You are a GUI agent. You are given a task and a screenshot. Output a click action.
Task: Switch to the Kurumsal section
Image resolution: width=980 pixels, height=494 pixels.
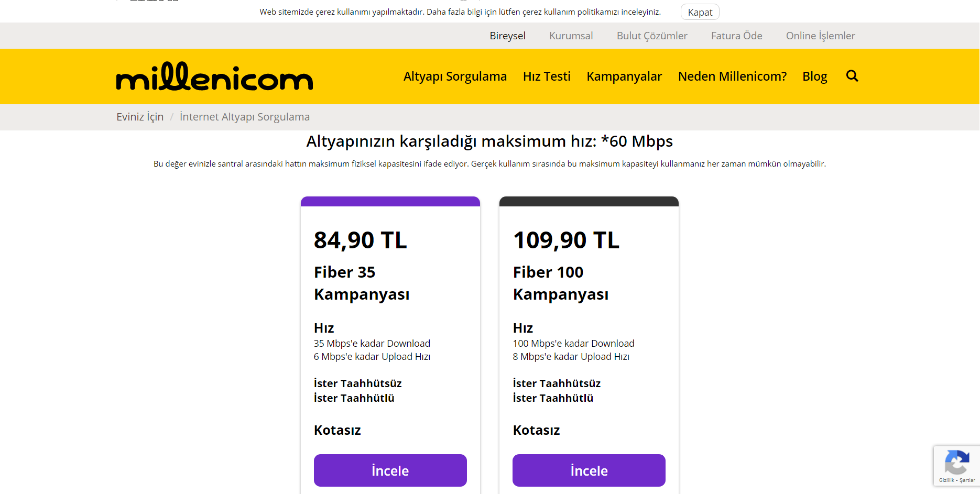click(x=571, y=36)
